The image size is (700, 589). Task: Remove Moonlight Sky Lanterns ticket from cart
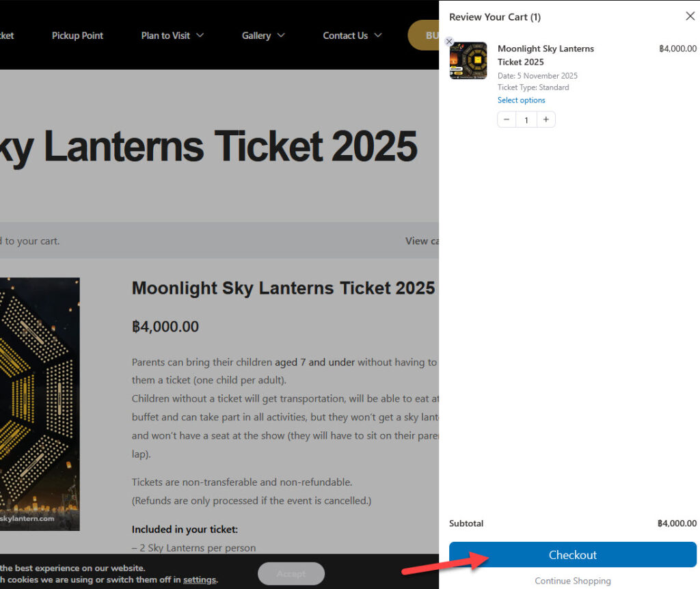pos(449,42)
